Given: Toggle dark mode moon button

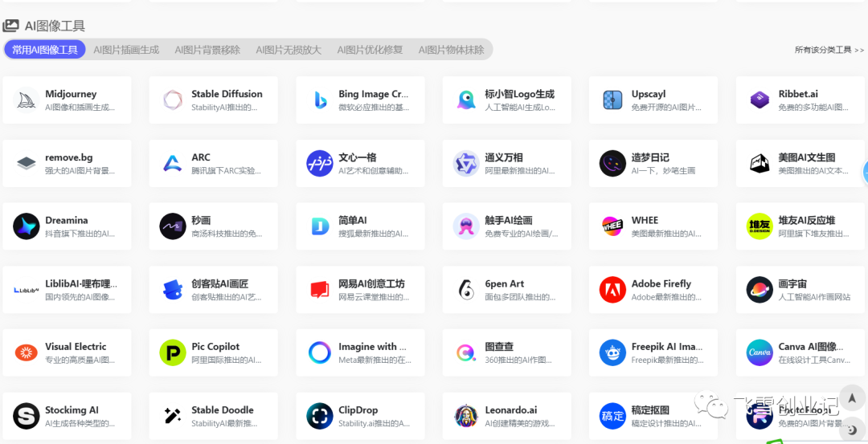Looking at the screenshot, I should [x=852, y=429].
